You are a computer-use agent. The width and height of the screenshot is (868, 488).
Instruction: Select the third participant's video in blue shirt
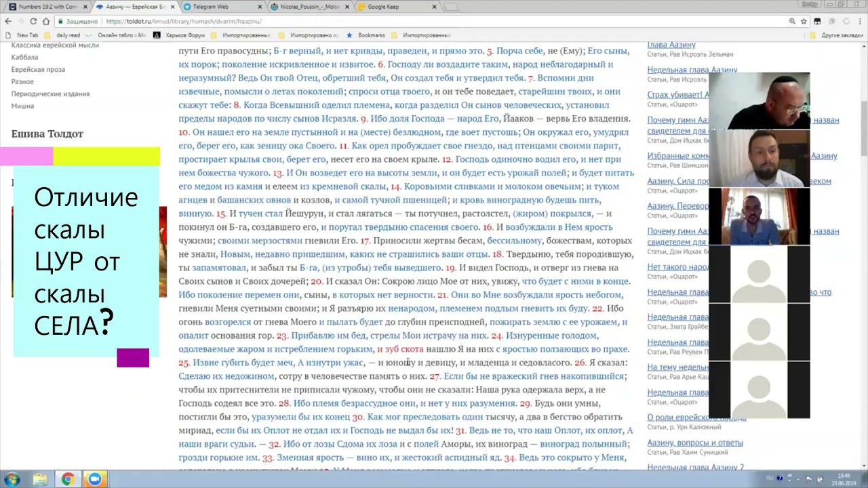759,216
